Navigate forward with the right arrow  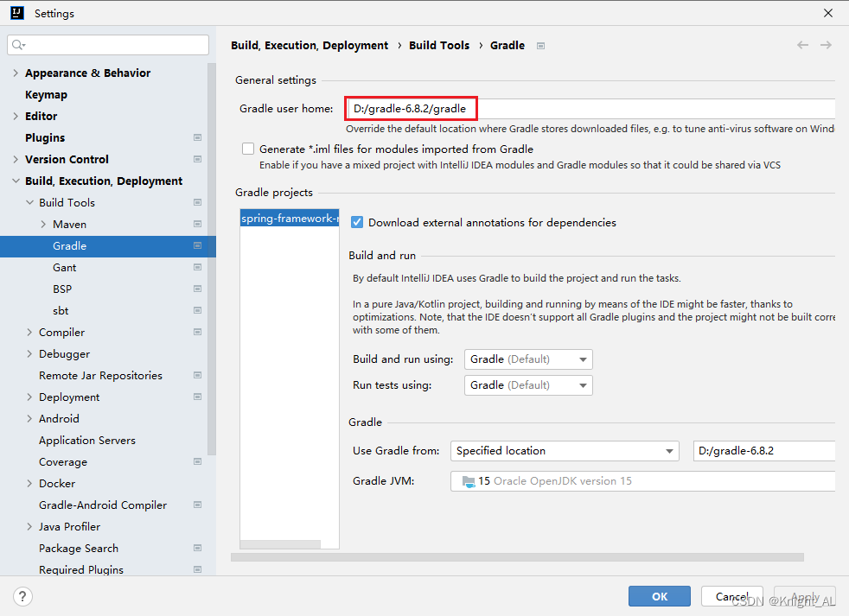pyautogui.click(x=826, y=45)
